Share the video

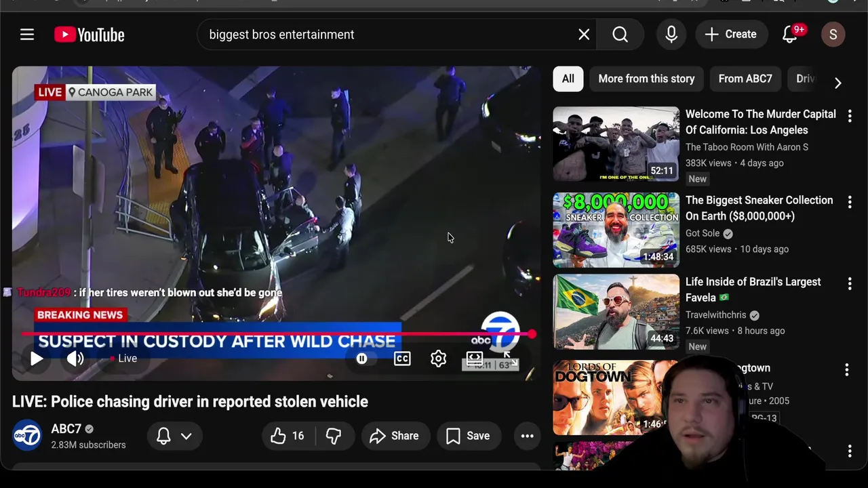tap(394, 436)
